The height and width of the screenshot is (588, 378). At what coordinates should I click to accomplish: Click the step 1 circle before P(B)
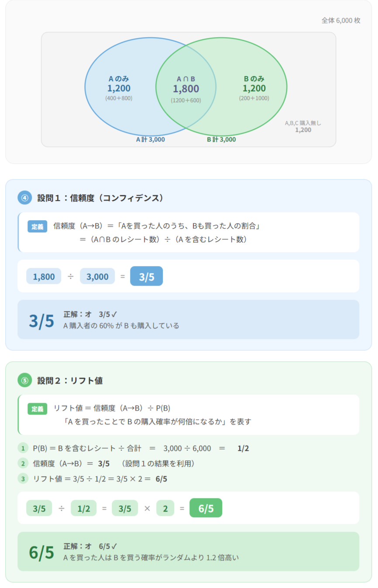tap(23, 448)
